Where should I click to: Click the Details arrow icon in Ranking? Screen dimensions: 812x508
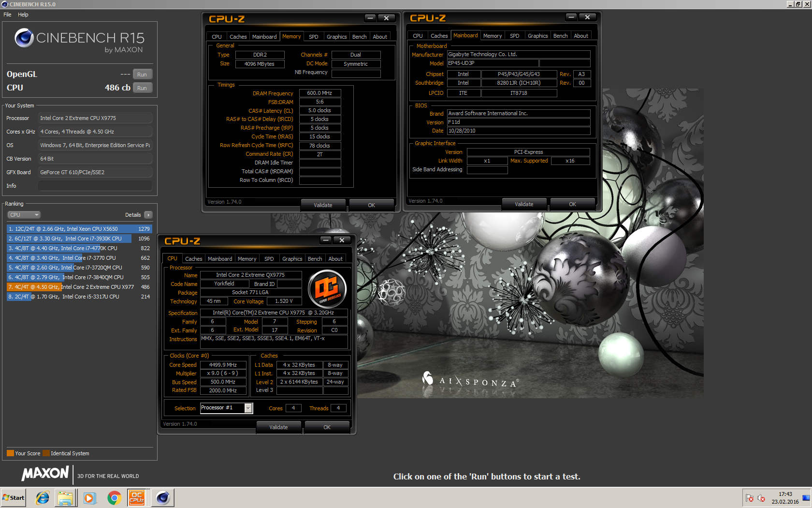[148, 215]
